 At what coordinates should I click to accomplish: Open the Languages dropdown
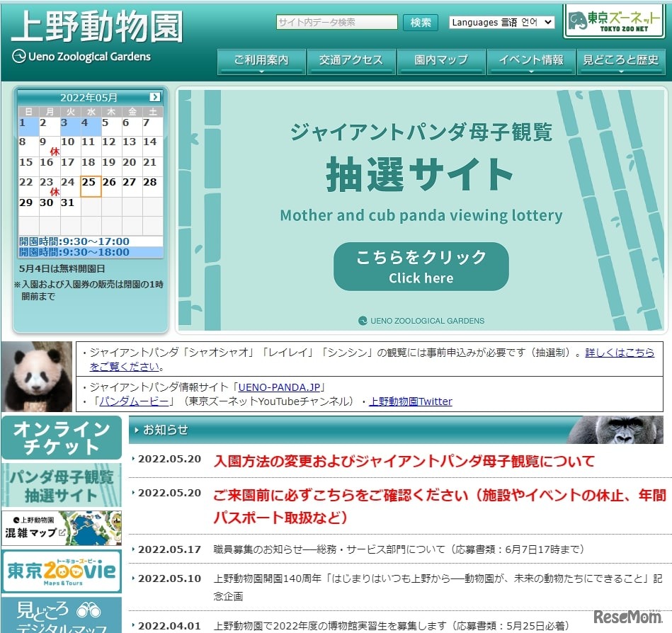tap(501, 23)
